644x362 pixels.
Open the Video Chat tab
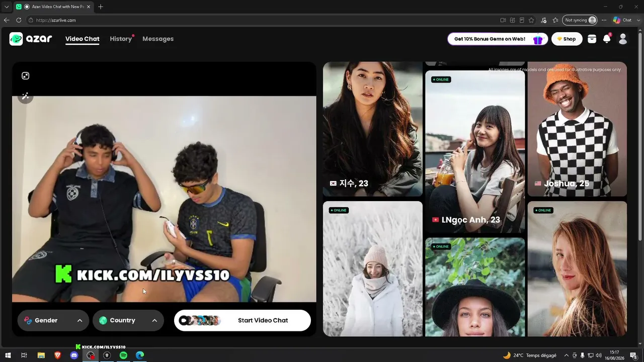(x=83, y=39)
